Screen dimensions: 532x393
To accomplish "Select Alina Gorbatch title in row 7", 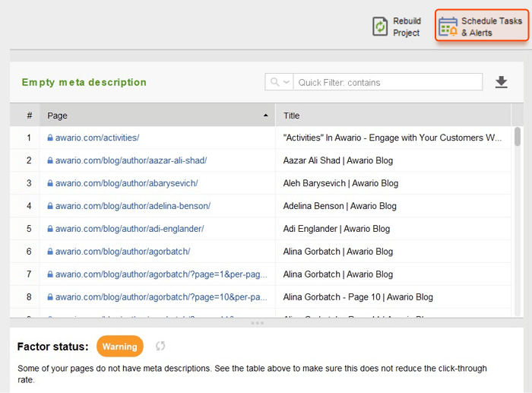I will pos(338,274).
